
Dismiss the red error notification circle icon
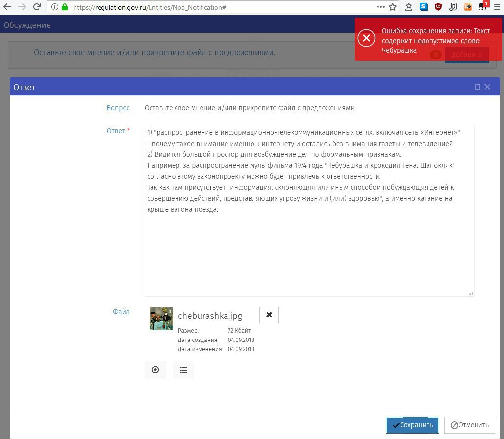[366, 38]
